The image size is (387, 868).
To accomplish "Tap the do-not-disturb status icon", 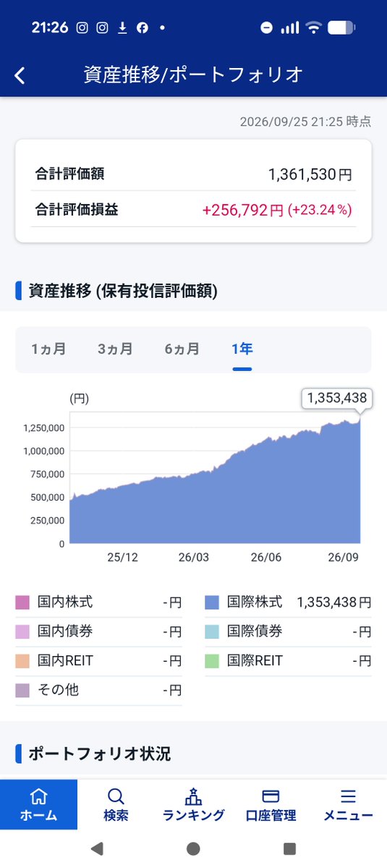I will [267, 27].
